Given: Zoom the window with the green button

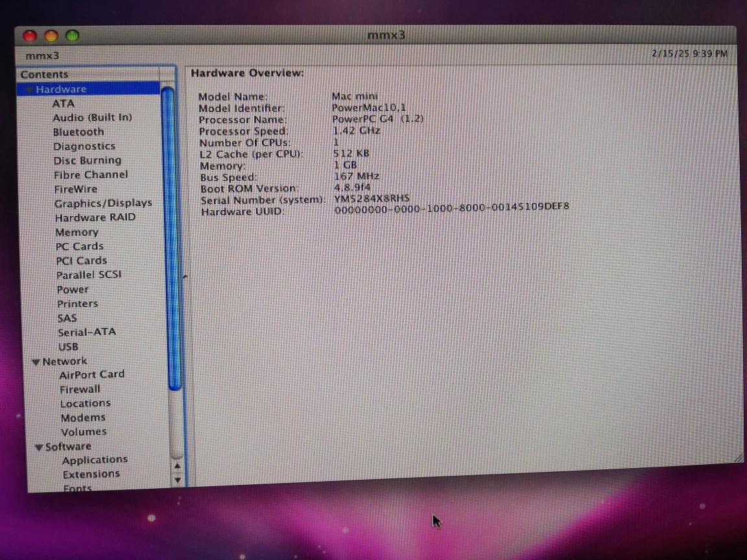Looking at the screenshot, I should (73, 36).
